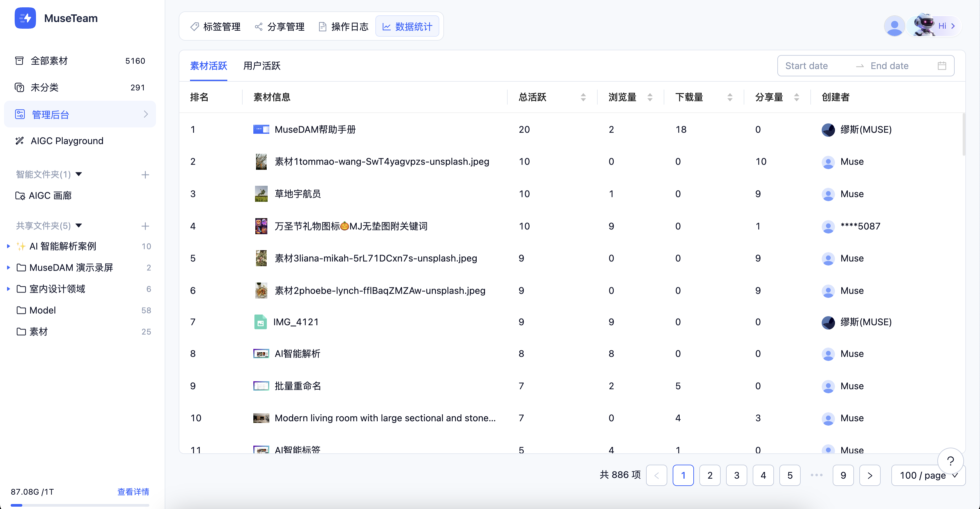Expand the AI 智能解析案例 folder
Screen dimensions: 980x509
(x=8, y=246)
